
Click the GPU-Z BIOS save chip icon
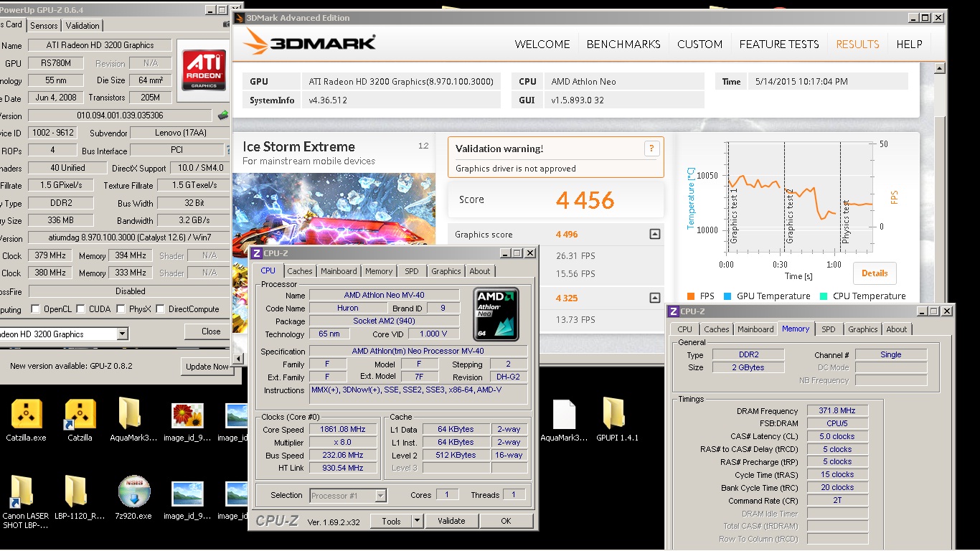pyautogui.click(x=223, y=115)
